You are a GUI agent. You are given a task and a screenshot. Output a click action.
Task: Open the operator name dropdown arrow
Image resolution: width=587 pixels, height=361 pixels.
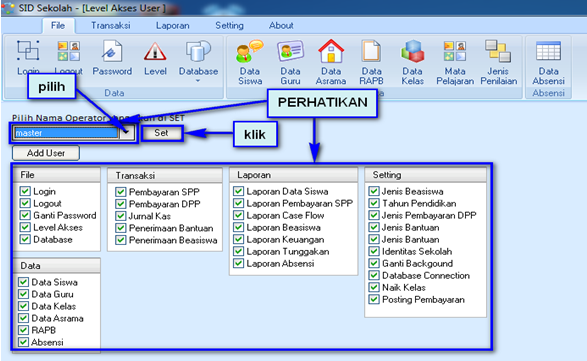tap(127, 133)
